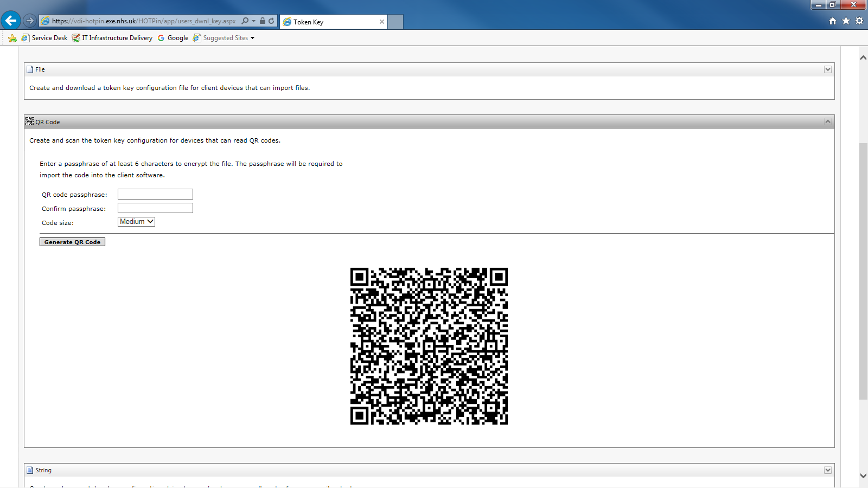Go to the browser Home icon
The height and width of the screenshot is (488, 868).
[x=833, y=21]
